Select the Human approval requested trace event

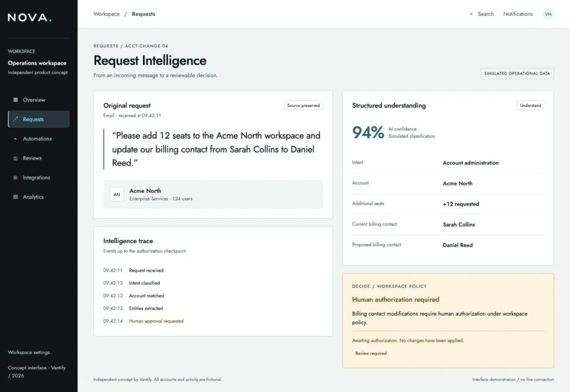point(156,321)
